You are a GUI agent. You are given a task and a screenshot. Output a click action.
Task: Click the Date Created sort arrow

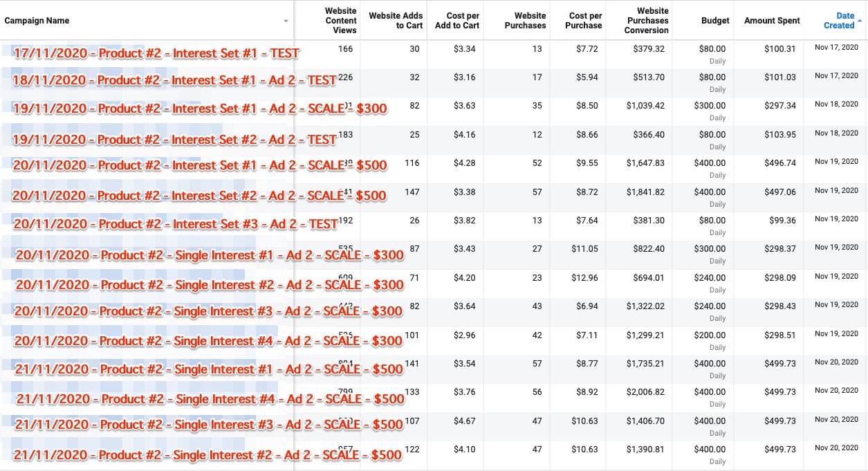pos(860,21)
